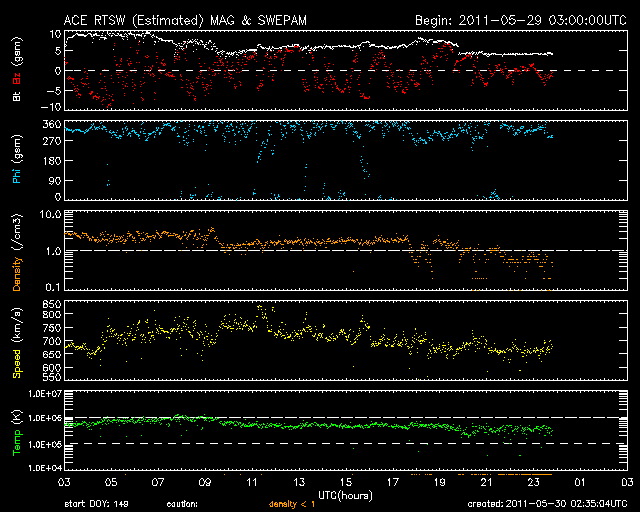Click the 'UTC(hours)' x-axis label
Image resolution: width=640 pixels, height=512 pixels.
[x=345, y=496]
